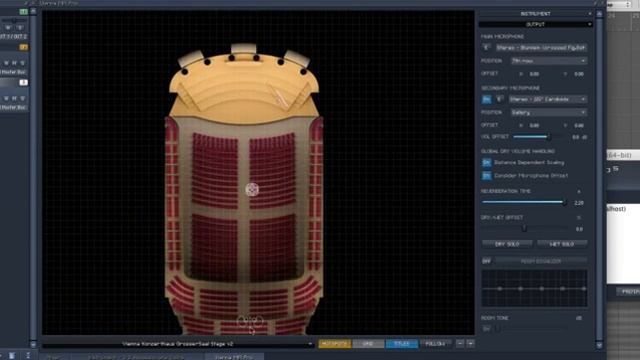Viewport: 640px width, 360px height.
Task: Open main microphone Position dropdown
Action: (549, 61)
